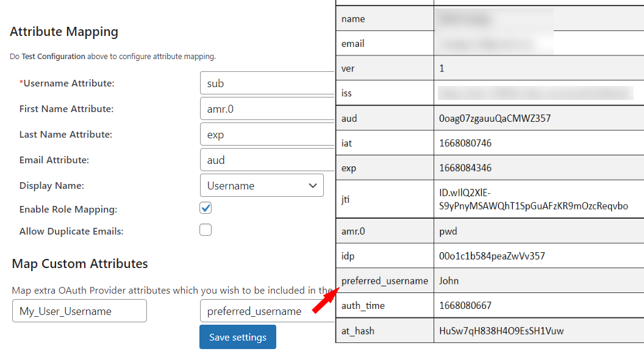Click the 'Allow Duplicate Emails:' label

71,231
